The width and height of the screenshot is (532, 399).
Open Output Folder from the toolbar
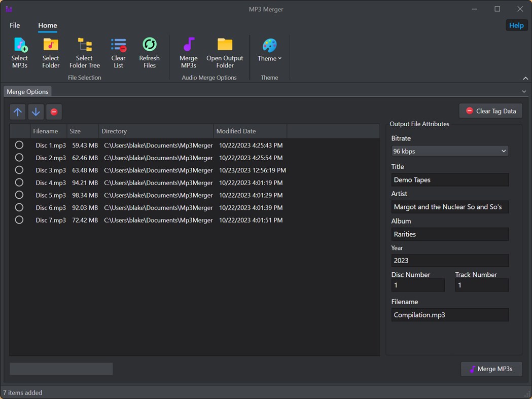point(225,48)
